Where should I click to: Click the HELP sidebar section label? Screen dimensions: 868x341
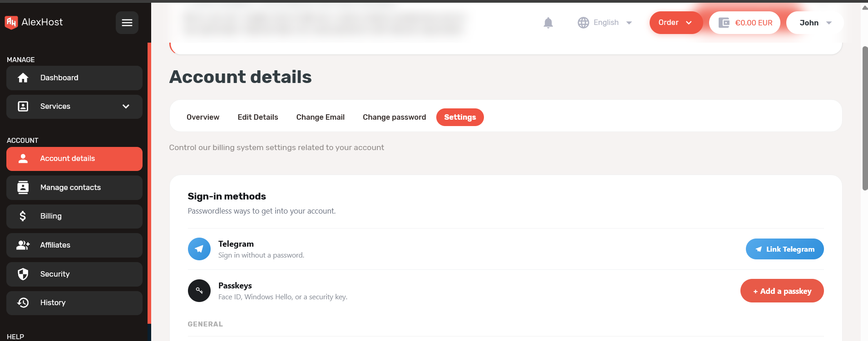[15, 336]
